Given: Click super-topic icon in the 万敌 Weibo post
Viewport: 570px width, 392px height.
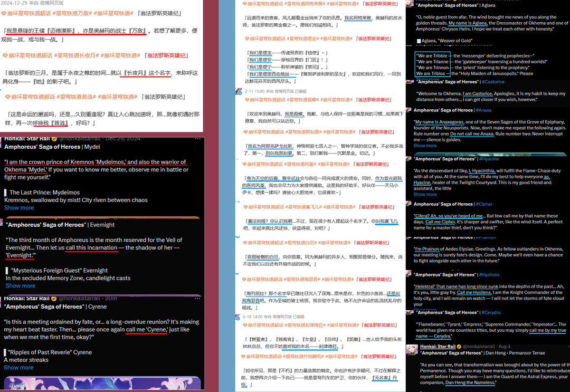Looking at the screenshot, I should click(x=4, y=13).
